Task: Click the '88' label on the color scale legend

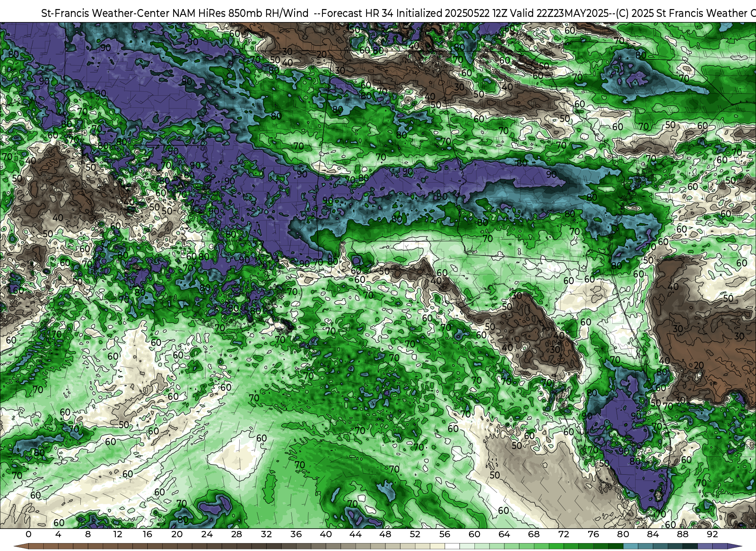Action: [683, 534]
